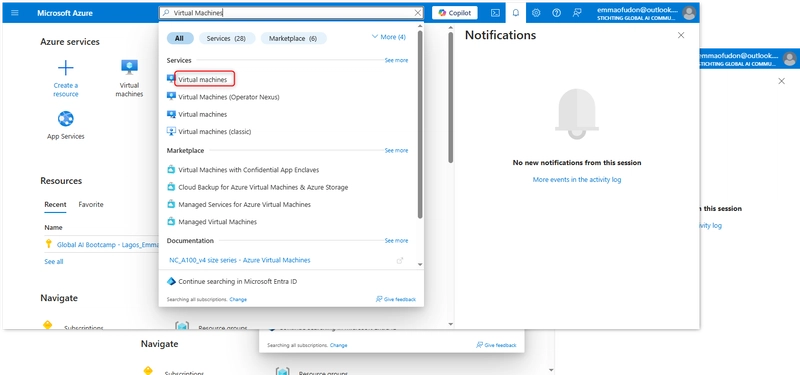Open portal settings gear

coord(536,13)
